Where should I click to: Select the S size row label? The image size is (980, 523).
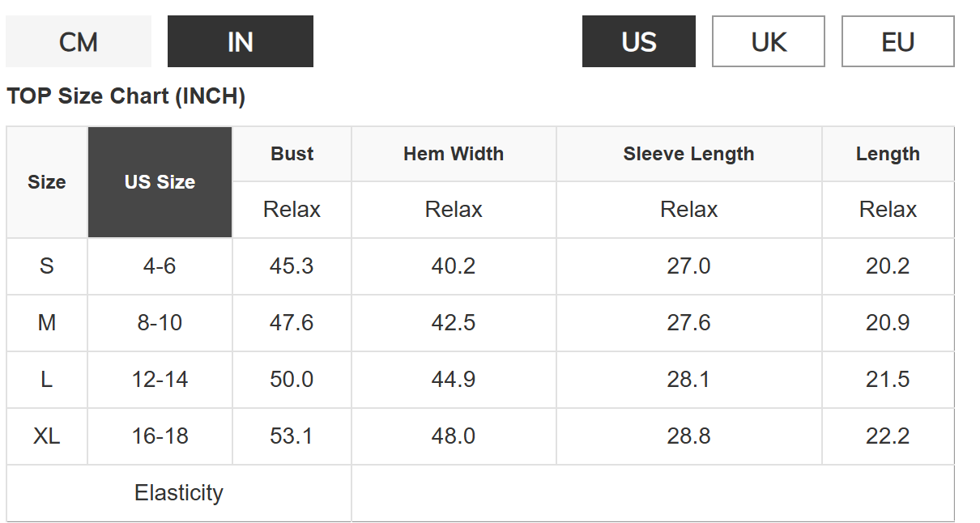point(47,266)
